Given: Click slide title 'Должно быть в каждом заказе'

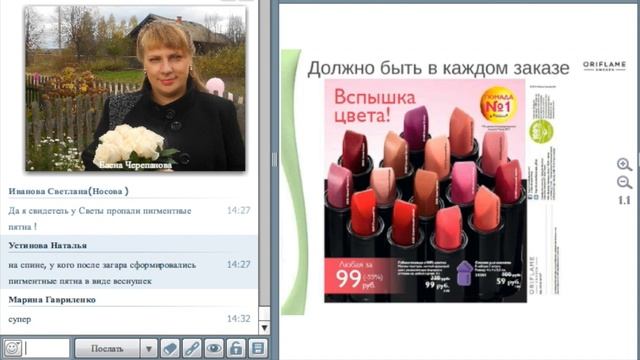Looking at the screenshot, I should [438, 68].
